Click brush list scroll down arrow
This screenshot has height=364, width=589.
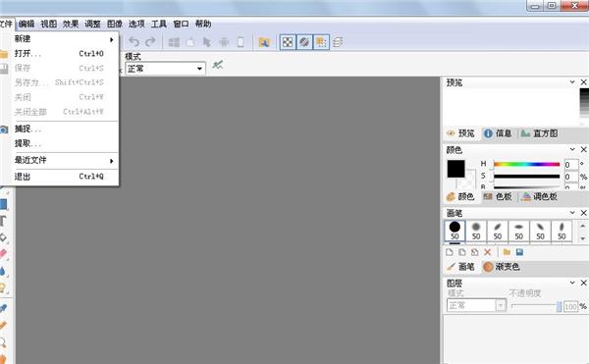582,238
